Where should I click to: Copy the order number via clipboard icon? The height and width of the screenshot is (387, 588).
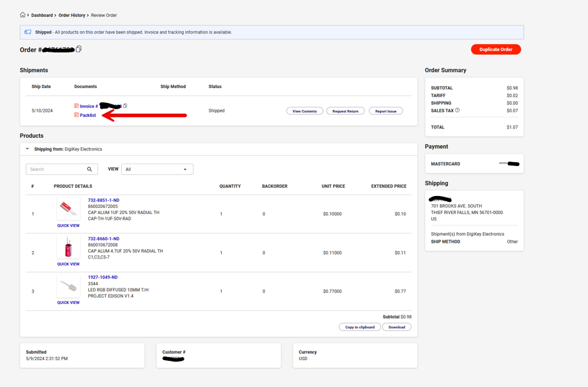click(x=79, y=49)
